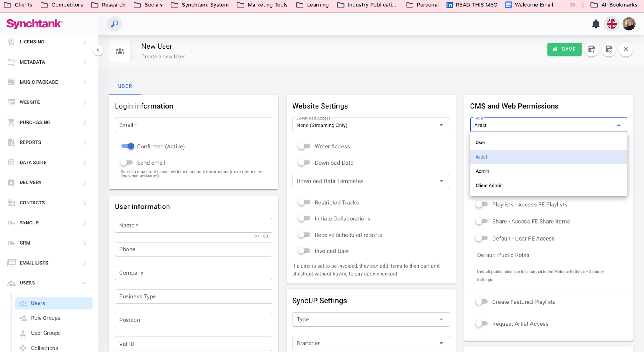The height and width of the screenshot is (352, 644).
Task: Select Client Admin from role list
Action: click(489, 185)
